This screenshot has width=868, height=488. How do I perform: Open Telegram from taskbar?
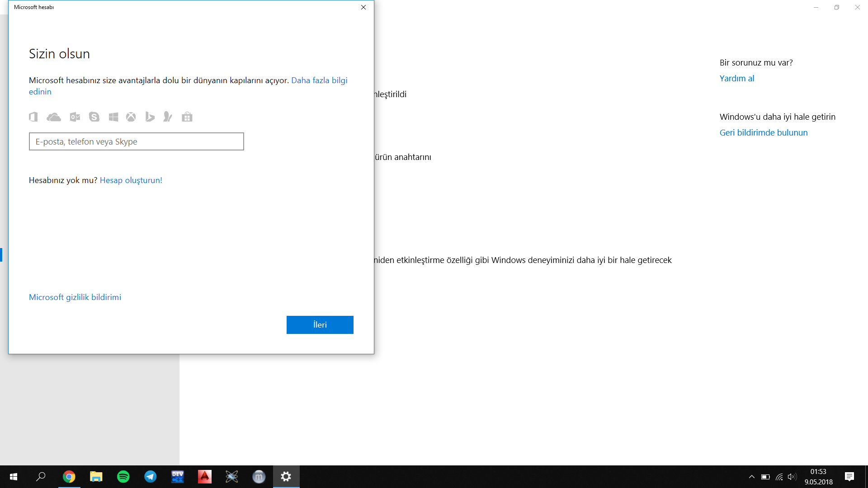[x=151, y=477]
